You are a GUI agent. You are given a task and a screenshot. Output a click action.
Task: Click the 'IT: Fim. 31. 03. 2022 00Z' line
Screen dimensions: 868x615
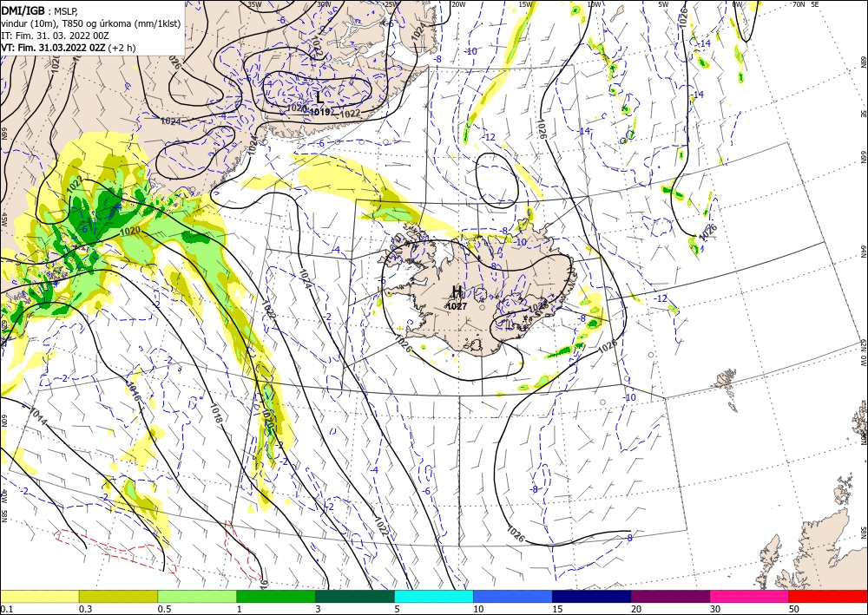55,36
